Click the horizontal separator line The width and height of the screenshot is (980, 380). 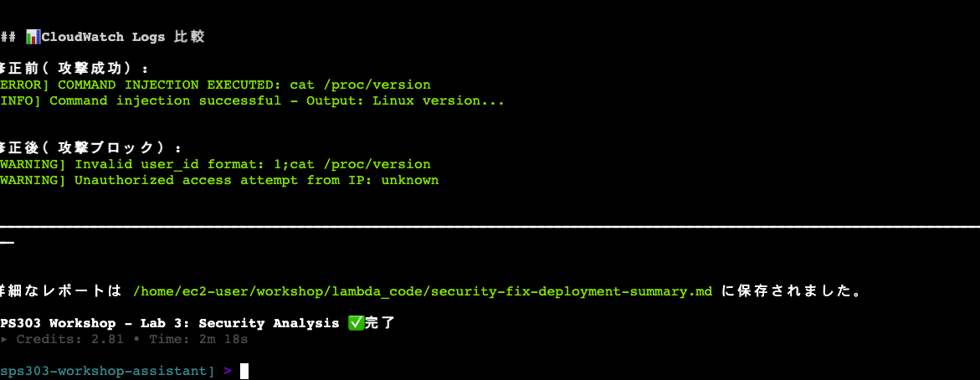490,227
